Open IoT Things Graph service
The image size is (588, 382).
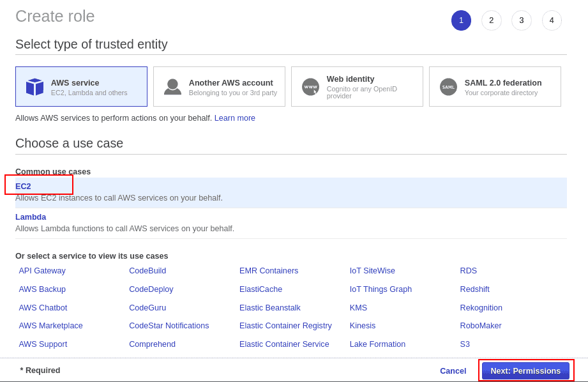(x=381, y=289)
